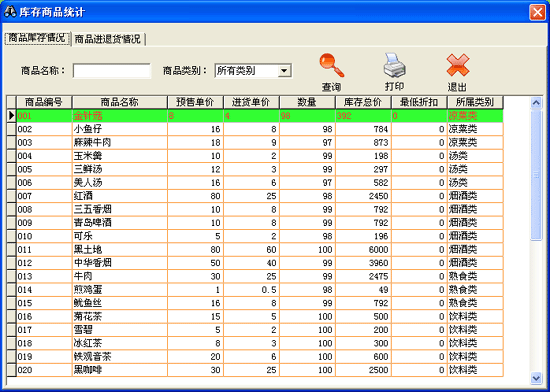This screenshot has height=392, width=550.
Task: Click product code 007 cell
Action: [44, 196]
